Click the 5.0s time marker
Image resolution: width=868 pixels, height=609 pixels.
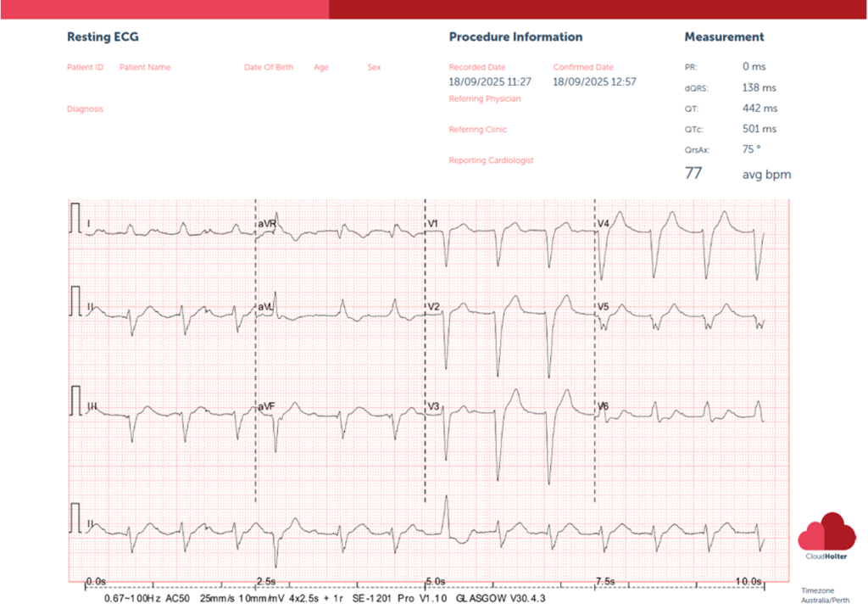click(x=435, y=581)
